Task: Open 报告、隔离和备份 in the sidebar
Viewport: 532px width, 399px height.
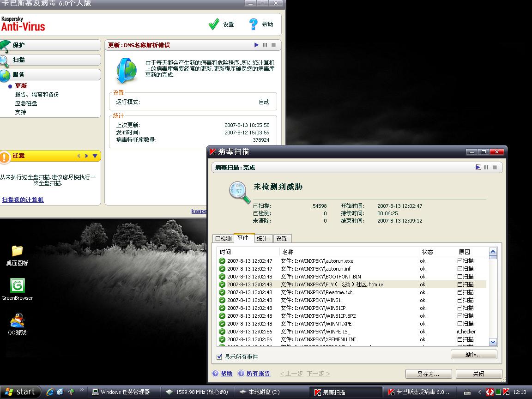Action: click(37, 95)
